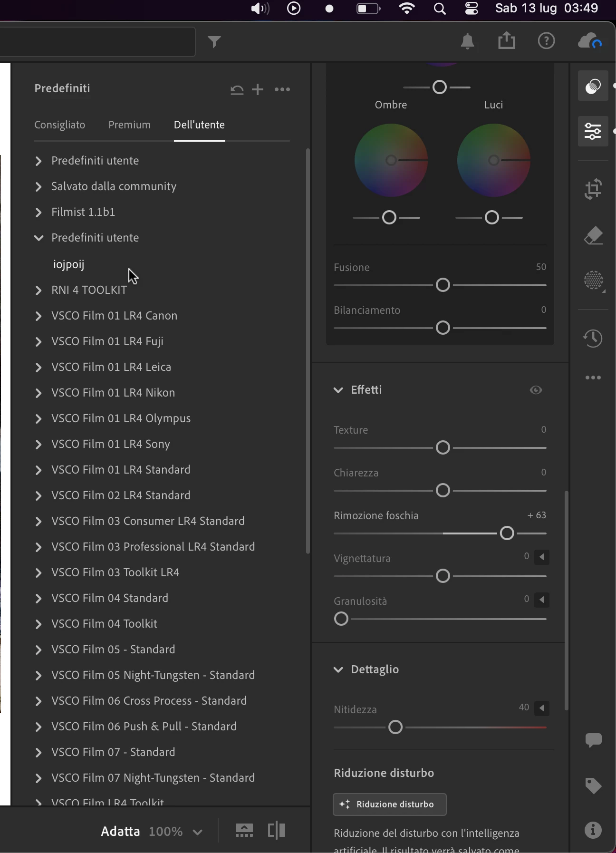Open macOS Control Center
Image resolution: width=616 pixels, height=853 pixels.
coord(471,9)
